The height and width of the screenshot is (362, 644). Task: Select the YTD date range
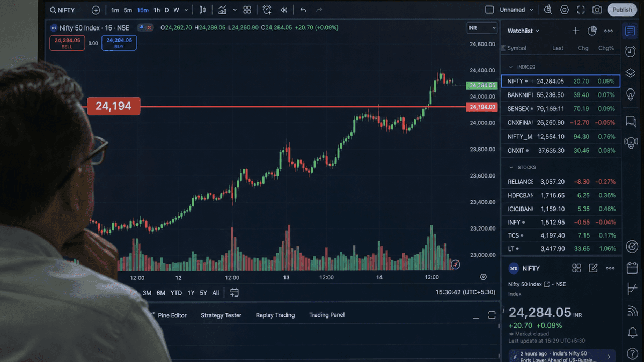[176, 293]
